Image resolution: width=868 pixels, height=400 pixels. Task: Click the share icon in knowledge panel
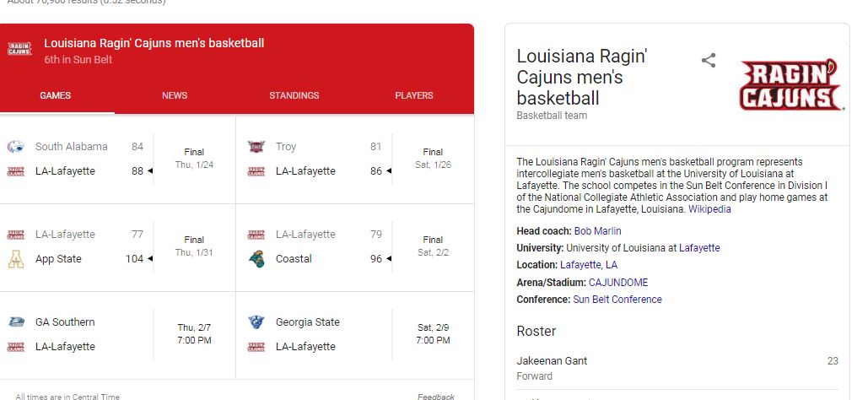(709, 60)
